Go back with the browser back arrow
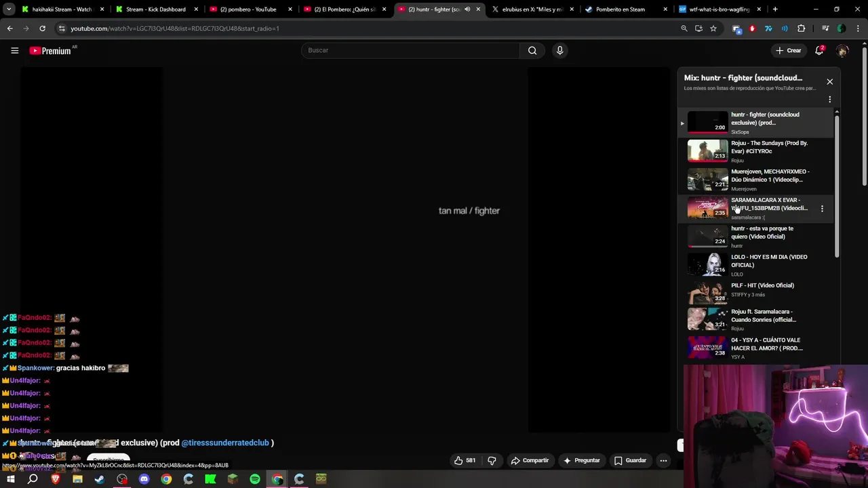The width and height of the screenshot is (868, 488). pos(9,28)
